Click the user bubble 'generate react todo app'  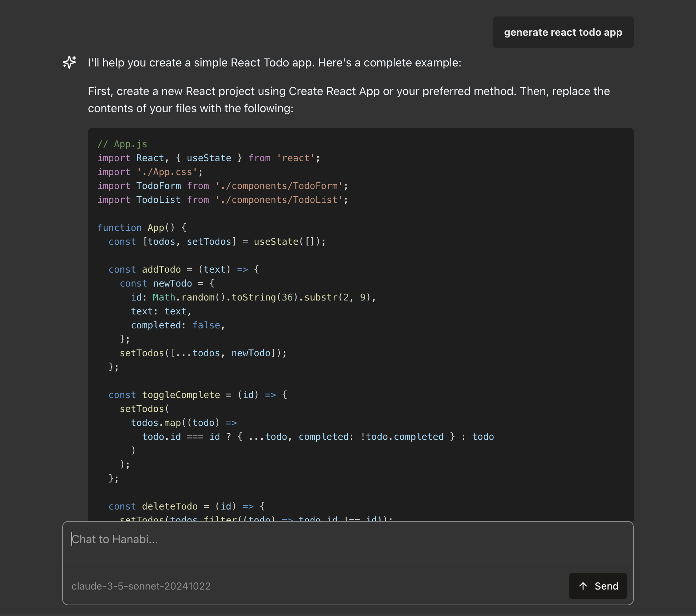click(x=563, y=32)
